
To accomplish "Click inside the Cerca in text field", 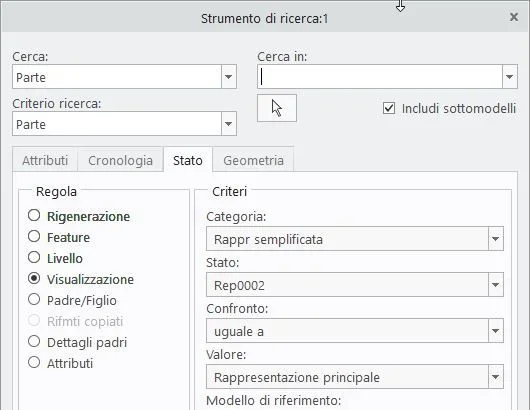I will coord(380,77).
